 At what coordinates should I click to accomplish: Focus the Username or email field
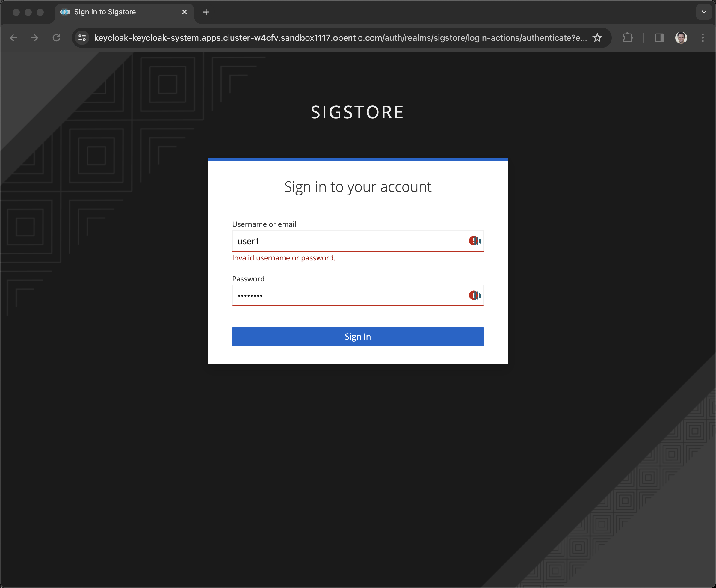(x=349, y=241)
